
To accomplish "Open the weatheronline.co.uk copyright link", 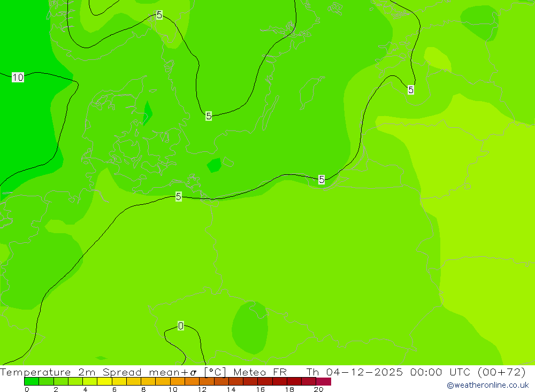I will click(x=488, y=385).
